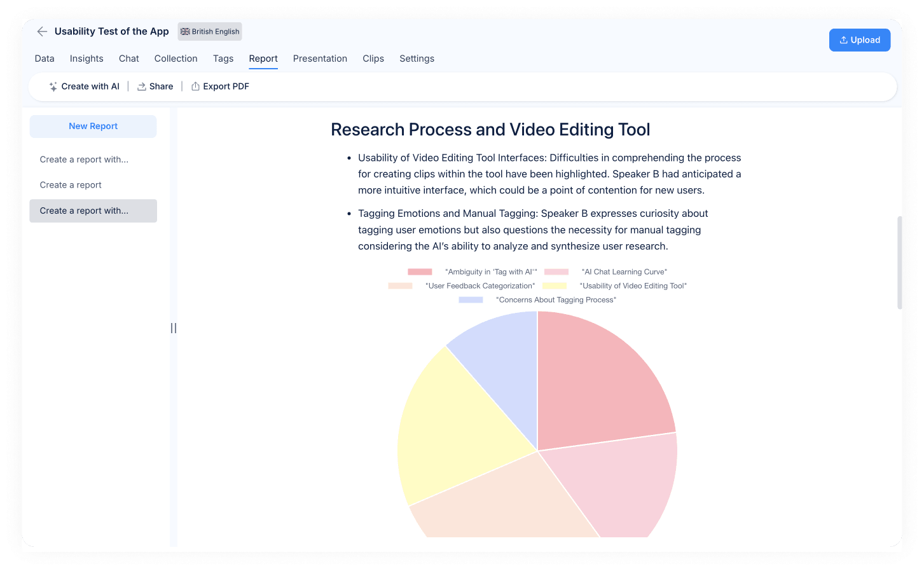Click the Share arrow icon

pyautogui.click(x=141, y=86)
